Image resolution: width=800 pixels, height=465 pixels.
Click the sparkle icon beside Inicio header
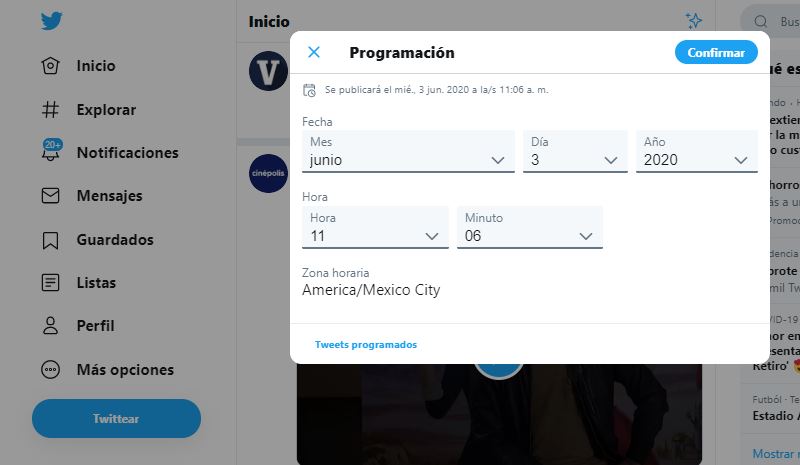click(x=693, y=21)
